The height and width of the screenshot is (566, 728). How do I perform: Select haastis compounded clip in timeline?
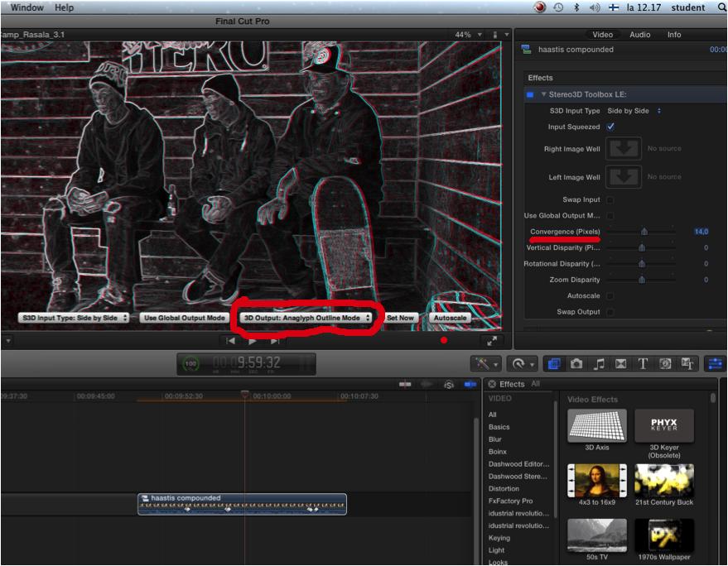pos(242,504)
